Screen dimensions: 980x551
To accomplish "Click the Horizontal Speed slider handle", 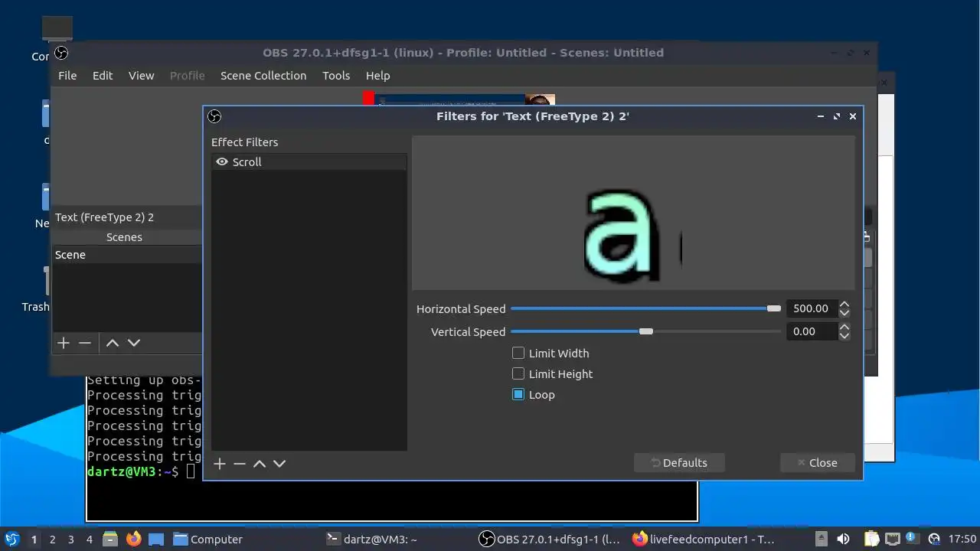I will [774, 308].
